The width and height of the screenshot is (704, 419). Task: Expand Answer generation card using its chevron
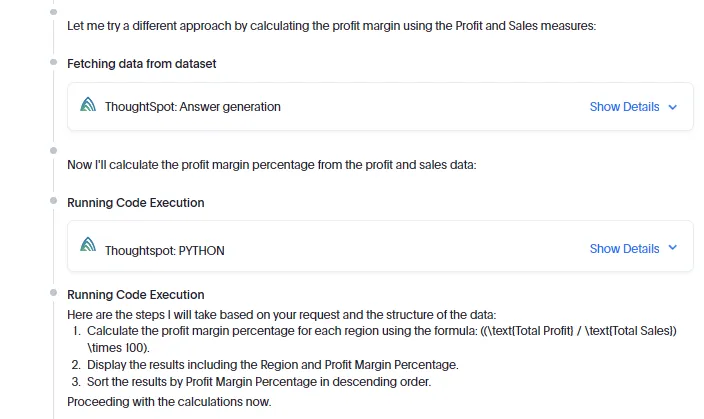coord(672,107)
